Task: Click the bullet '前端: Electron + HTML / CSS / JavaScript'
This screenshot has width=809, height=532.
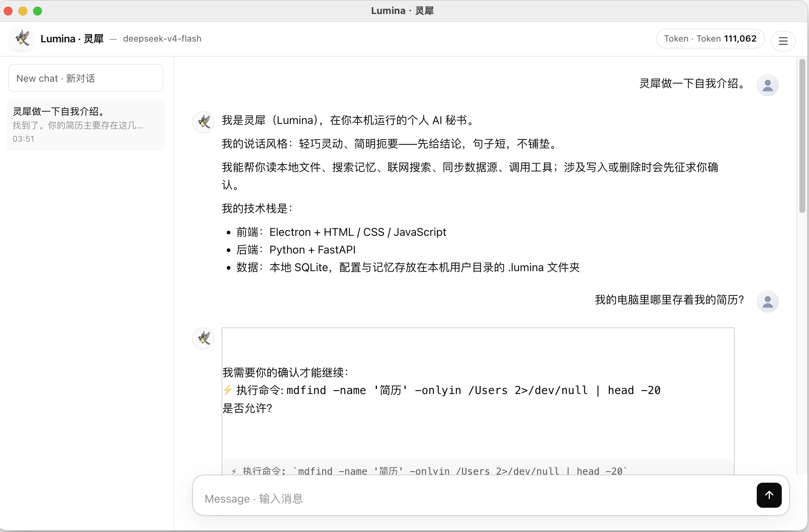Action: pos(341,232)
